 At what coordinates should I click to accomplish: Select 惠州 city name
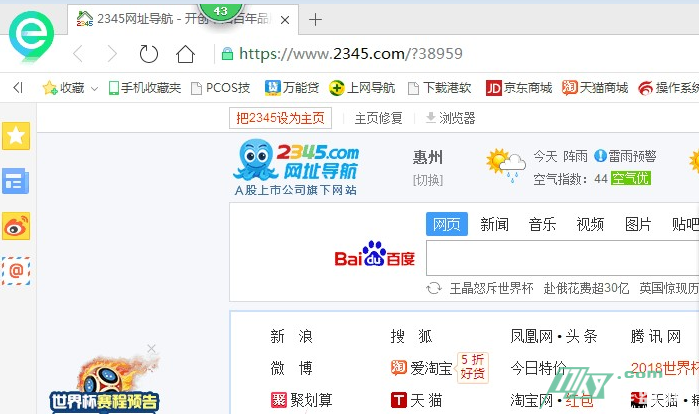428,157
